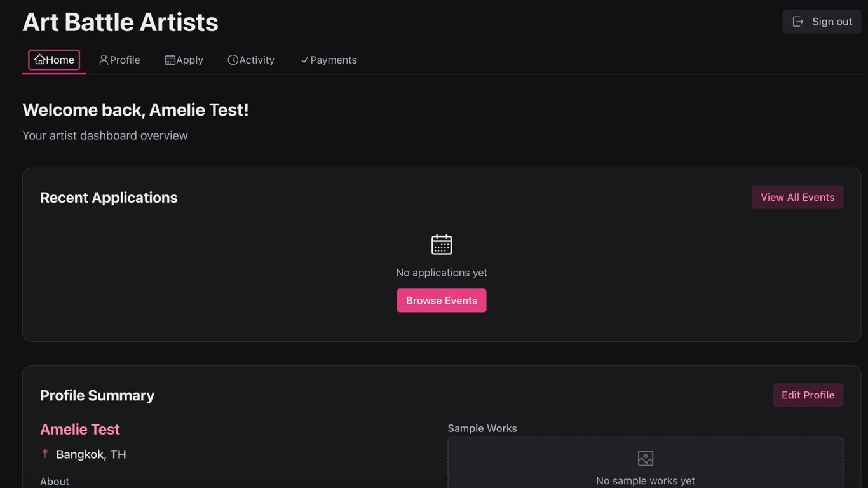Click the checkmark icon beside Payments

pyautogui.click(x=305, y=60)
